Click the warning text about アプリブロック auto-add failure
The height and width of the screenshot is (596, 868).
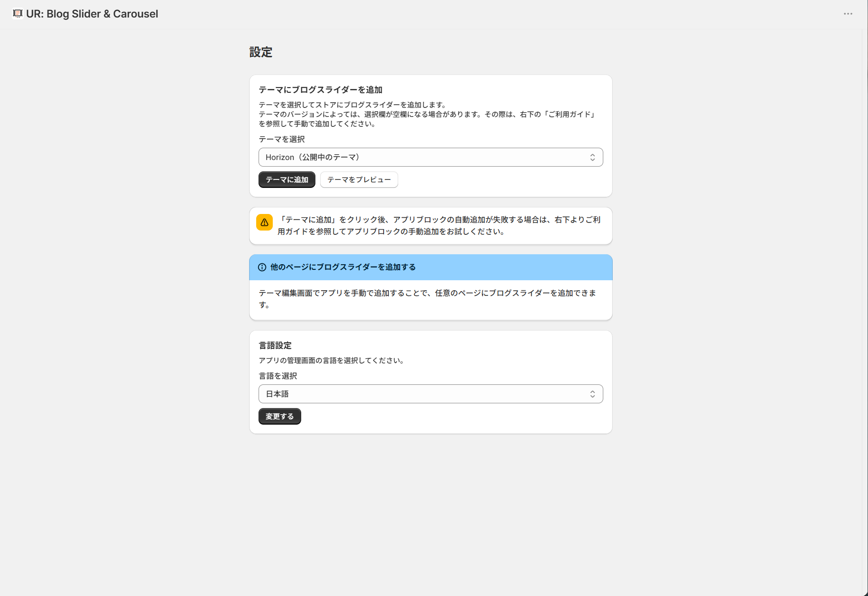tap(438, 226)
